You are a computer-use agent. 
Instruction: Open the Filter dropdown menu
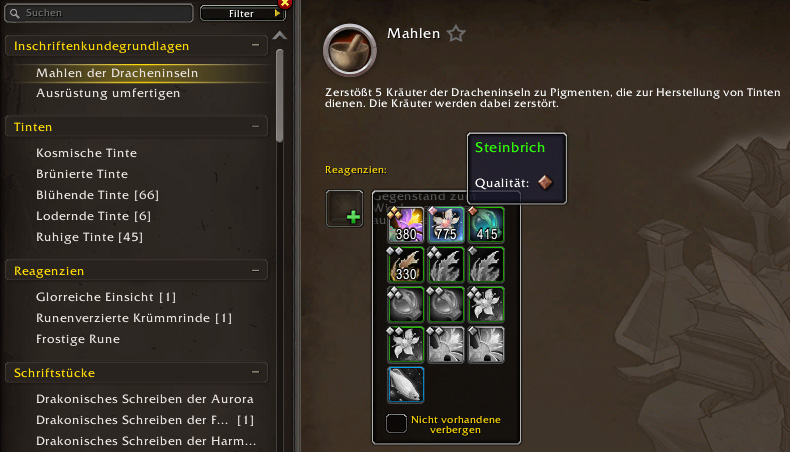243,14
